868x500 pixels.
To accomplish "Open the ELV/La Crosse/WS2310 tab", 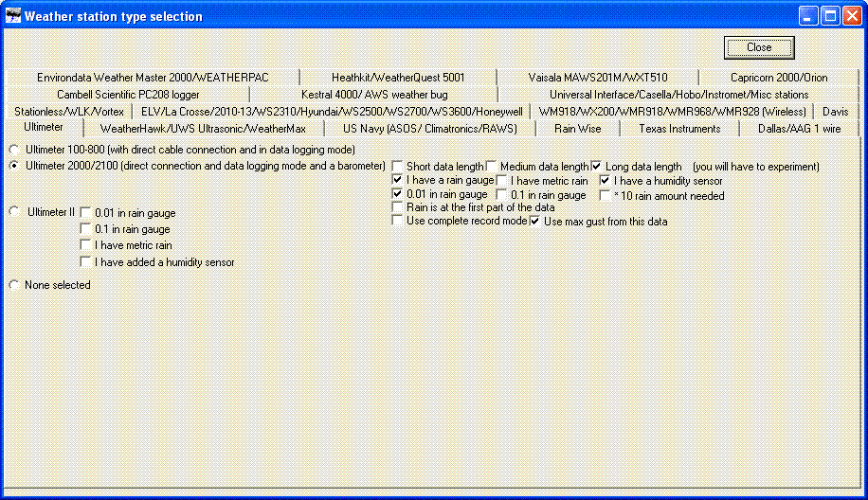I will coord(332,112).
